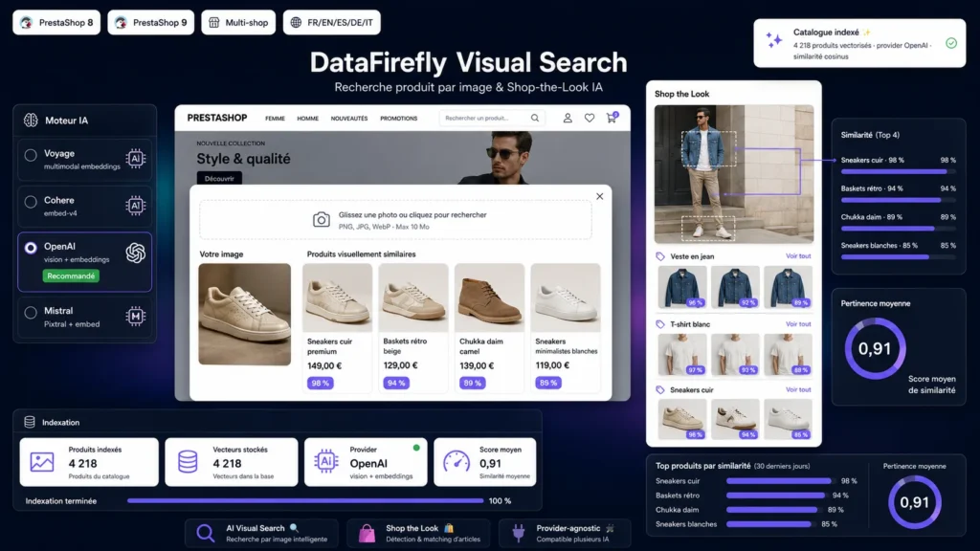The width and height of the screenshot is (980, 551).
Task: Click the Moteur IA brain icon
Action: [31, 120]
